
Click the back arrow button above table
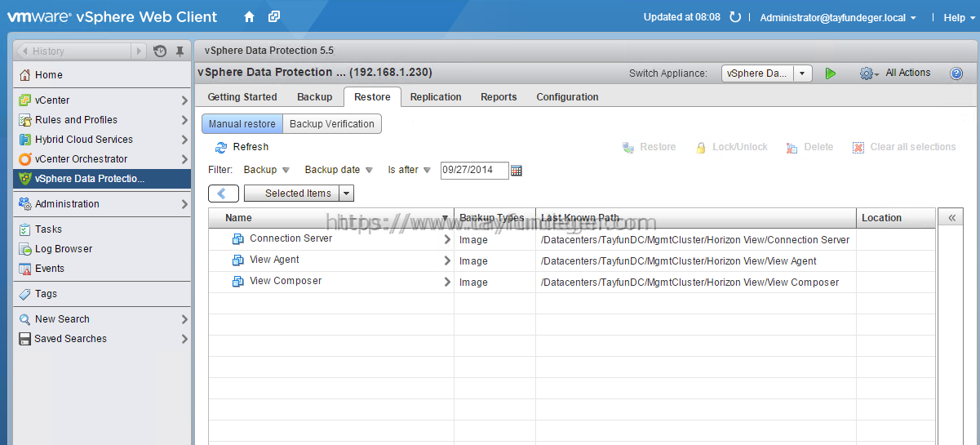point(224,194)
